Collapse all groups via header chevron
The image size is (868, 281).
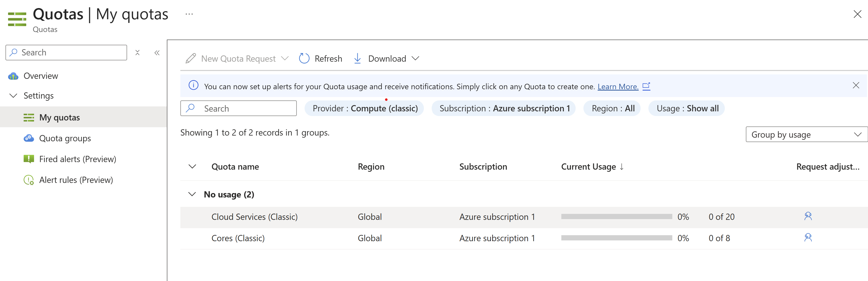pos(192,167)
